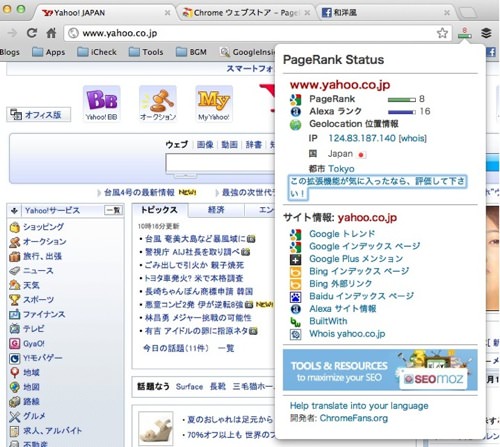This screenshot has width=500, height=447.
Task: Click the forward navigation arrow
Action: (x=12, y=33)
